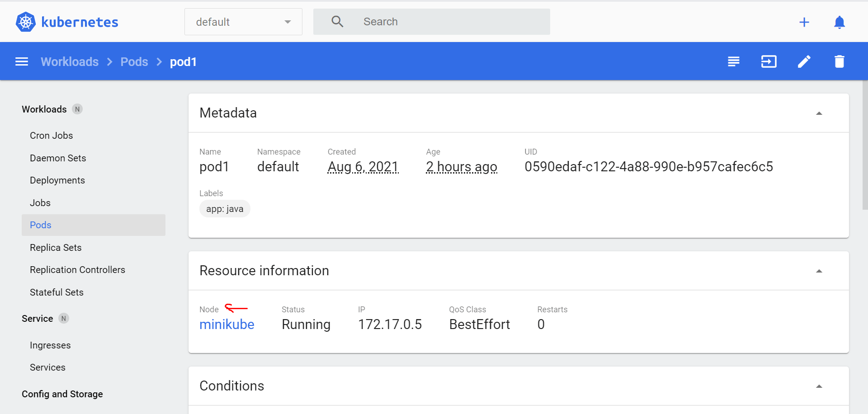
Task: Click the create new resource plus icon
Action: (804, 22)
